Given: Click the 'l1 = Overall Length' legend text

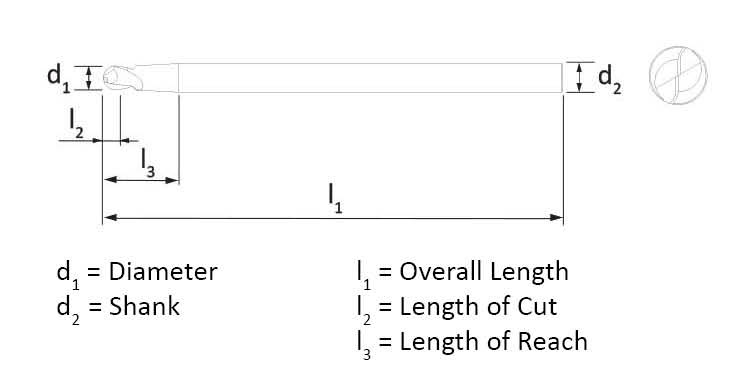Looking at the screenshot, I should [x=462, y=274].
